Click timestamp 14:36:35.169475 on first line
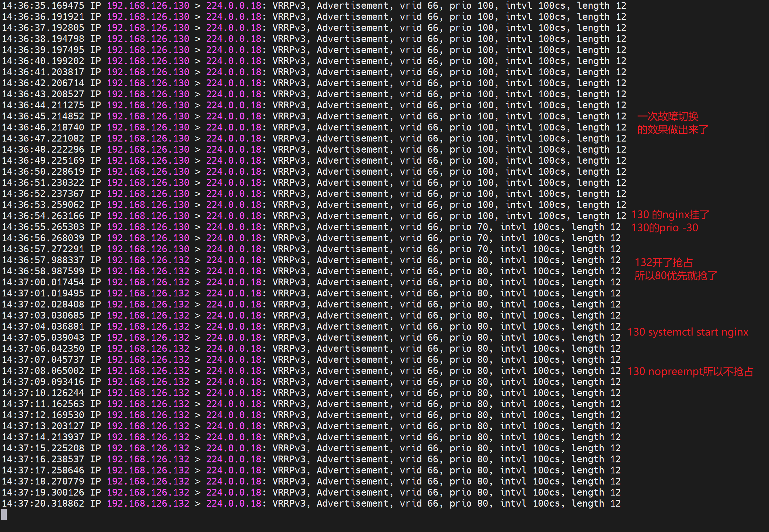This screenshot has height=532, width=769. [43, 6]
